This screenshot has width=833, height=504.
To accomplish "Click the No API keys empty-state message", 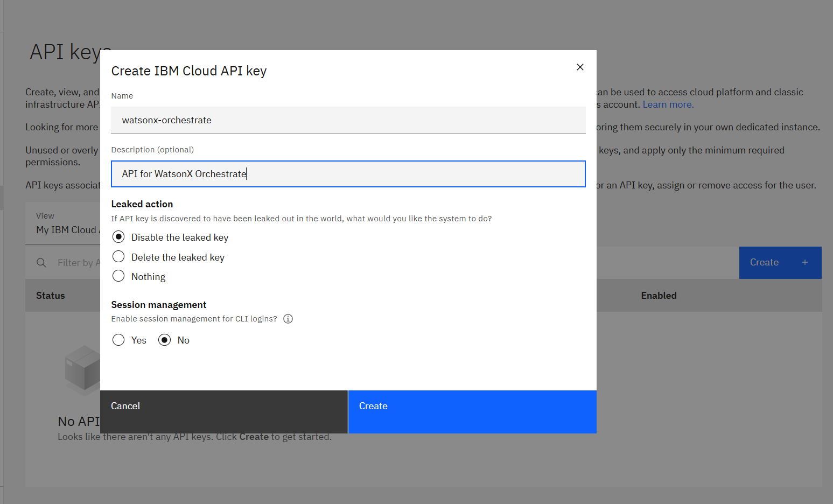I will coord(79,421).
